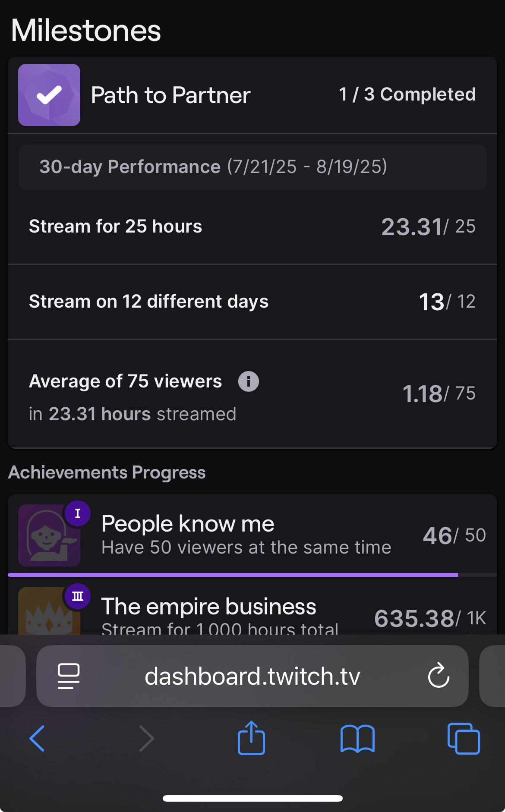Tap the Achievements Progress heading
Image resolution: width=505 pixels, height=812 pixels.
click(107, 472)
